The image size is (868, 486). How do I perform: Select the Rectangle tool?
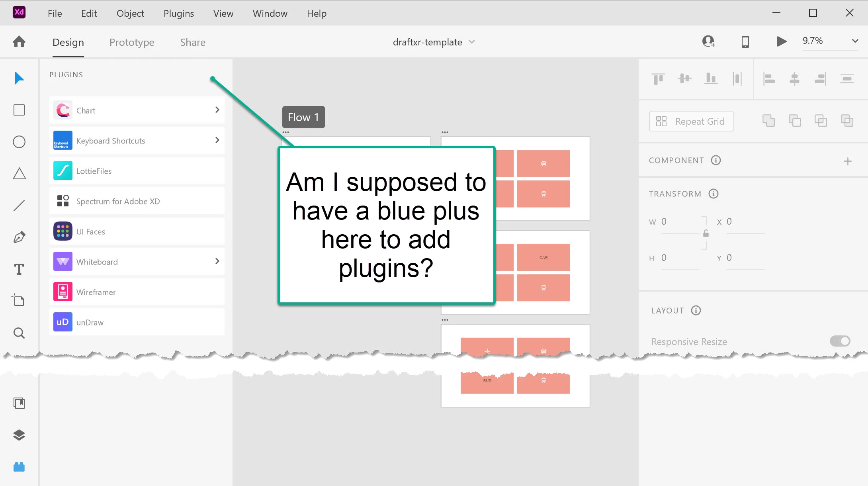click(19, 110)
